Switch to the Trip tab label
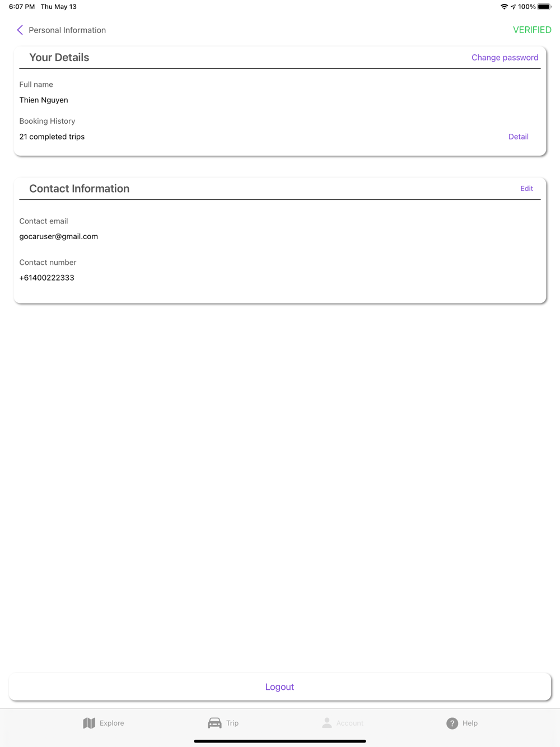The width and height of the screenshot is (560, 747). tap(232, 723)
